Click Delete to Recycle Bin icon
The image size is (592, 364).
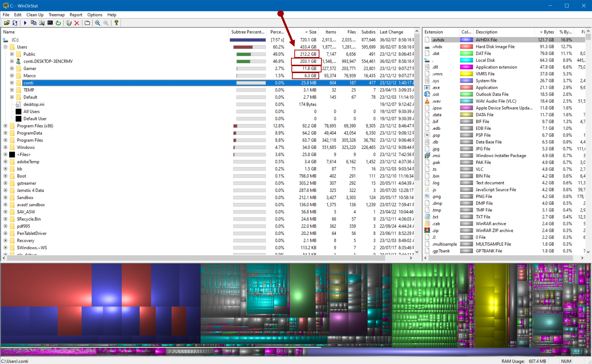(x=69, y=23)
